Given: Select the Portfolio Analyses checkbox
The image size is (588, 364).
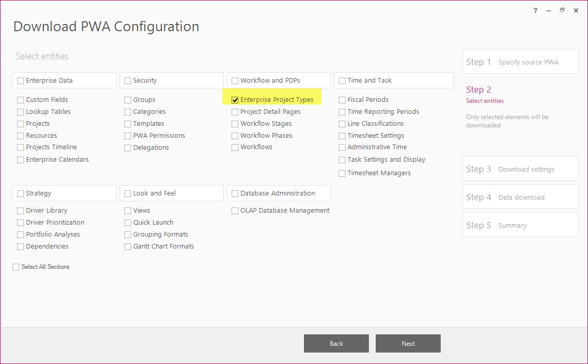Looking at the screenshot, I should click(21, 235).
